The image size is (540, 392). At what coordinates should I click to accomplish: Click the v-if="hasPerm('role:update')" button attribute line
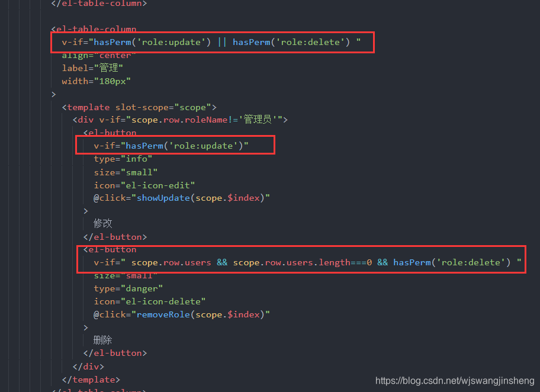(x=171, y=146)
